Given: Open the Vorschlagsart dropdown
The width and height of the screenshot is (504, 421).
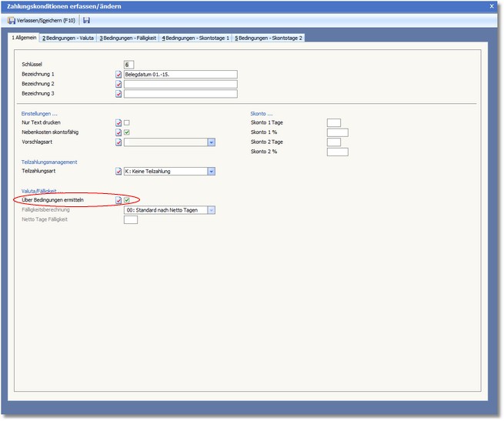Looking at the screenshot, I should pos(211,142).
